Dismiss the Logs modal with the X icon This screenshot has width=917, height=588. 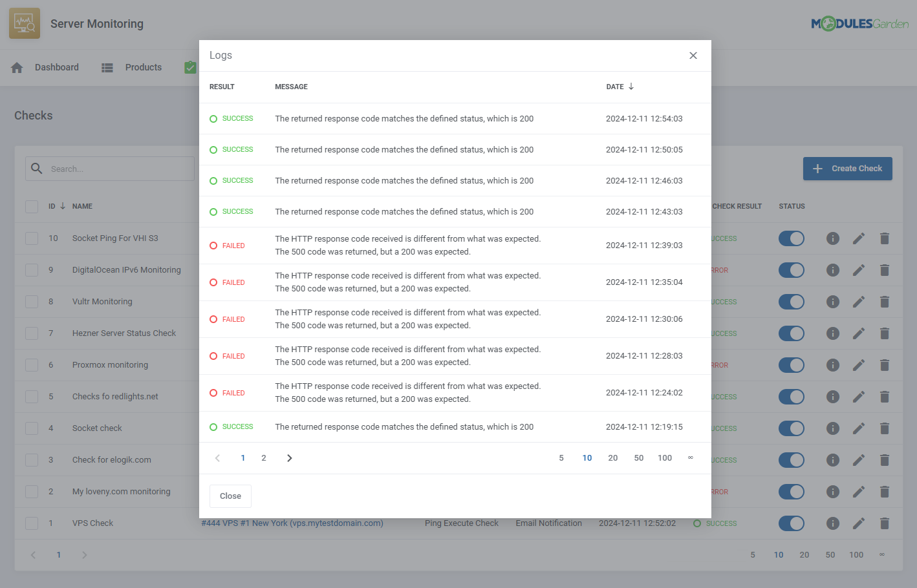coord(693,56)
